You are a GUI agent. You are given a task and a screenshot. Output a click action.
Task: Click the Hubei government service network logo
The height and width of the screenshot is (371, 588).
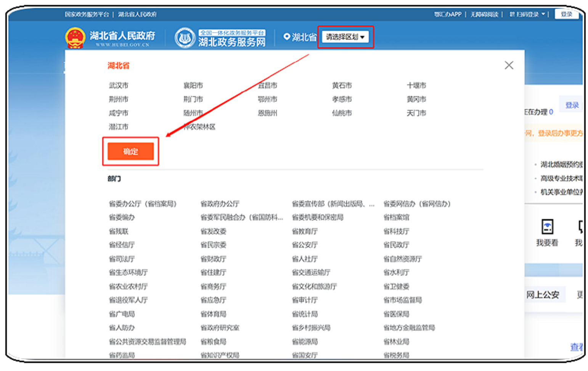[x=185, y=38]
